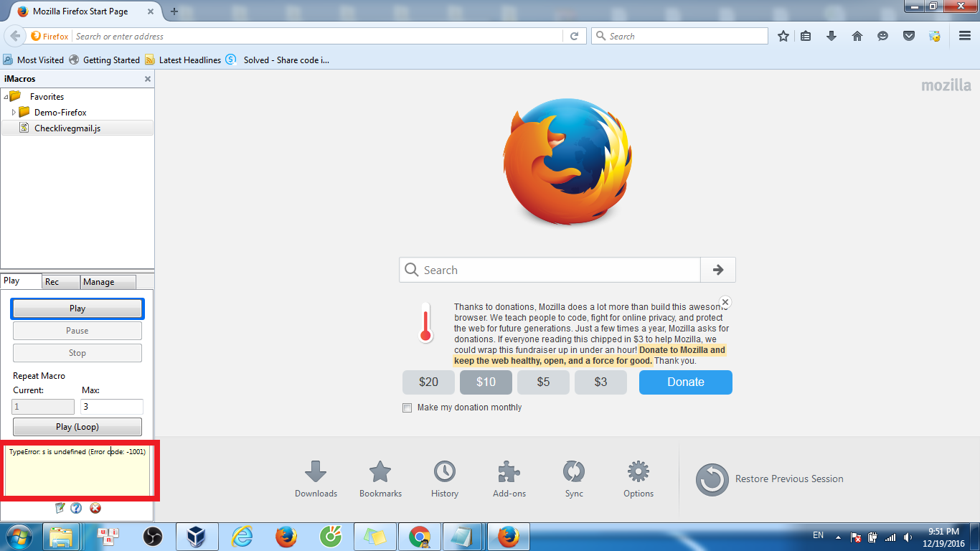Click the blue Donate button
Screen dimensions: 980x551
pos(686,382)
